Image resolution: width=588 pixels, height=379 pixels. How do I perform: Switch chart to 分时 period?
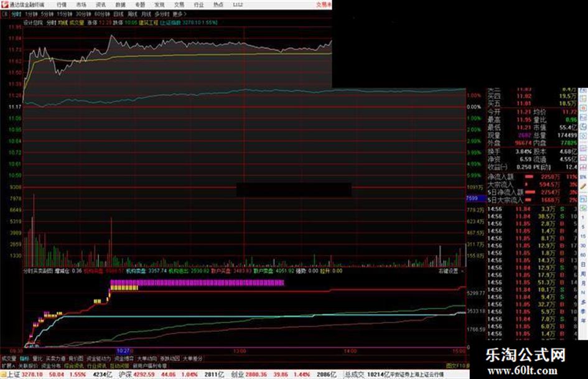click(x=16, y=14)
